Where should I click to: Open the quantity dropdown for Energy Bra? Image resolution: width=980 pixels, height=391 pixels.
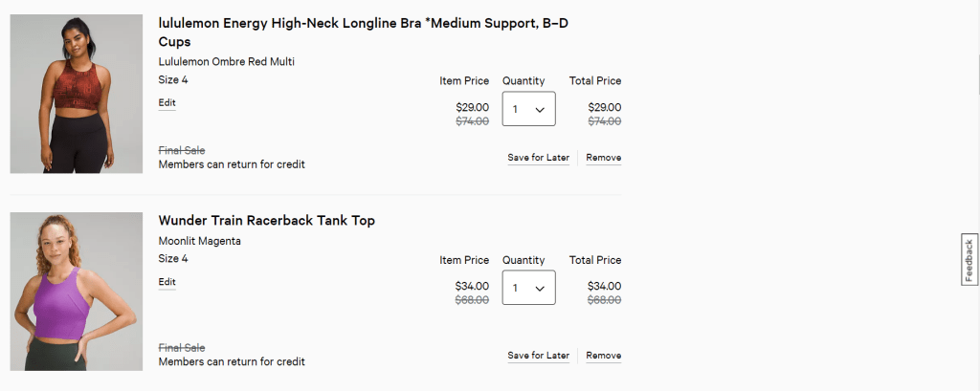point(528,109)
